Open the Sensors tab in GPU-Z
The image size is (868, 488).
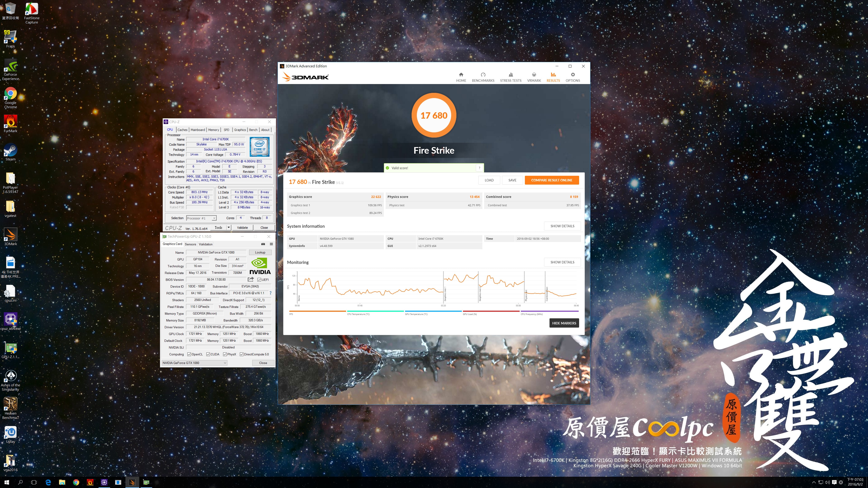pyautogui.click(x=190, y=244)
